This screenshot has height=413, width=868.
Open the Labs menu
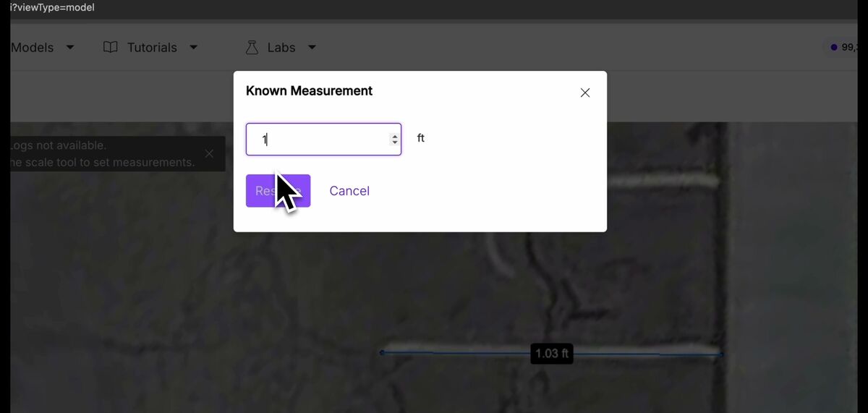(281, 47)
